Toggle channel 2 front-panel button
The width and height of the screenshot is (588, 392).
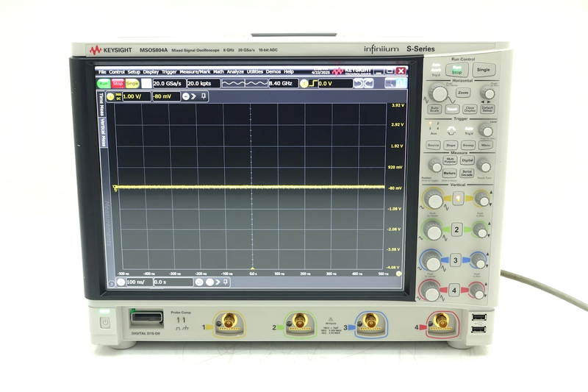coord(456,230)
